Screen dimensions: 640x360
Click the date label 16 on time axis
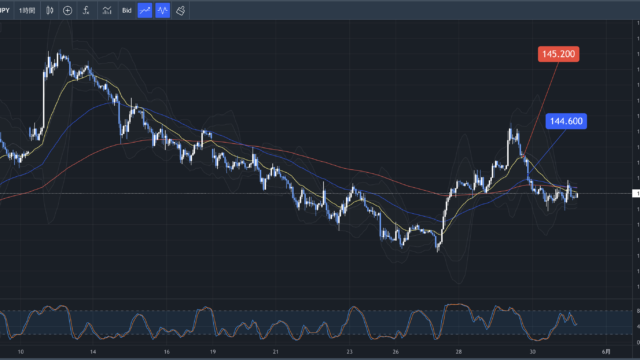click(167, 351)
